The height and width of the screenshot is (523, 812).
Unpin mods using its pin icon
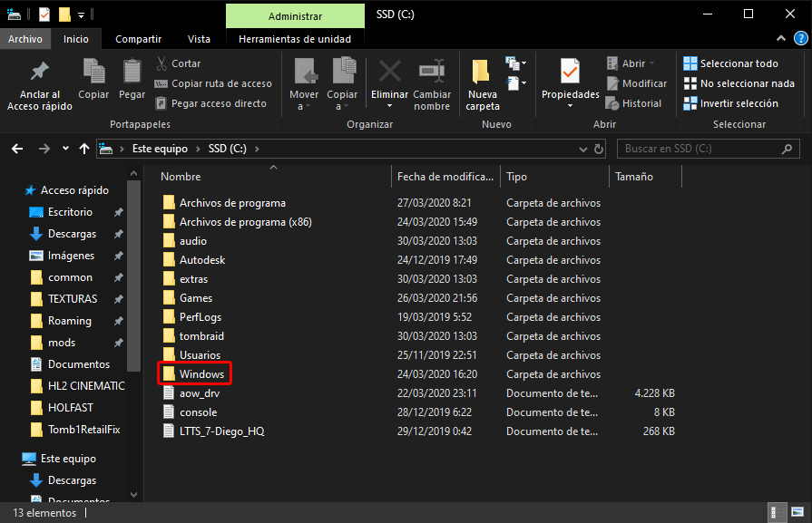(x=119, y=343)
